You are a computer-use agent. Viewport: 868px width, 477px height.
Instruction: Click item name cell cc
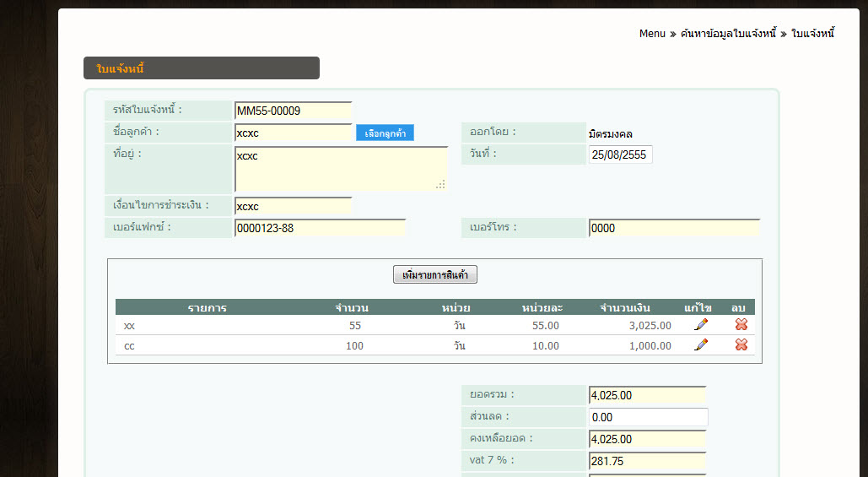tap(129, 345)
